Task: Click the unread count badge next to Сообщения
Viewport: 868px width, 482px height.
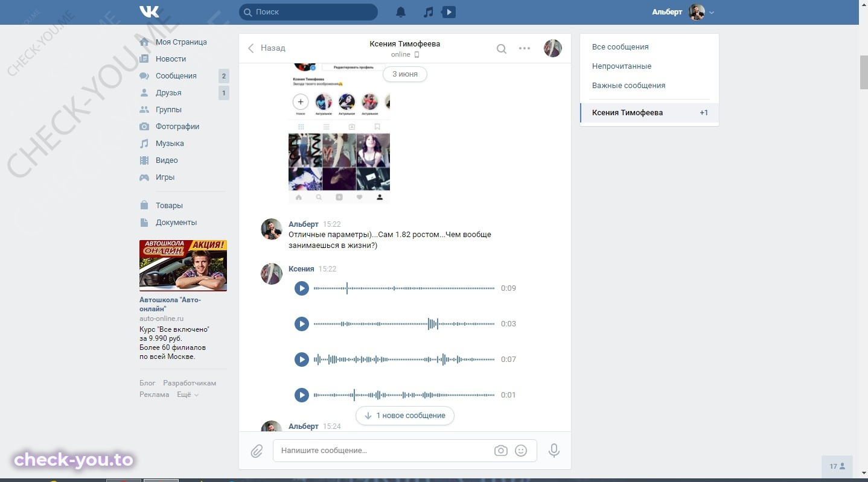Action: (x=224, y=76)
